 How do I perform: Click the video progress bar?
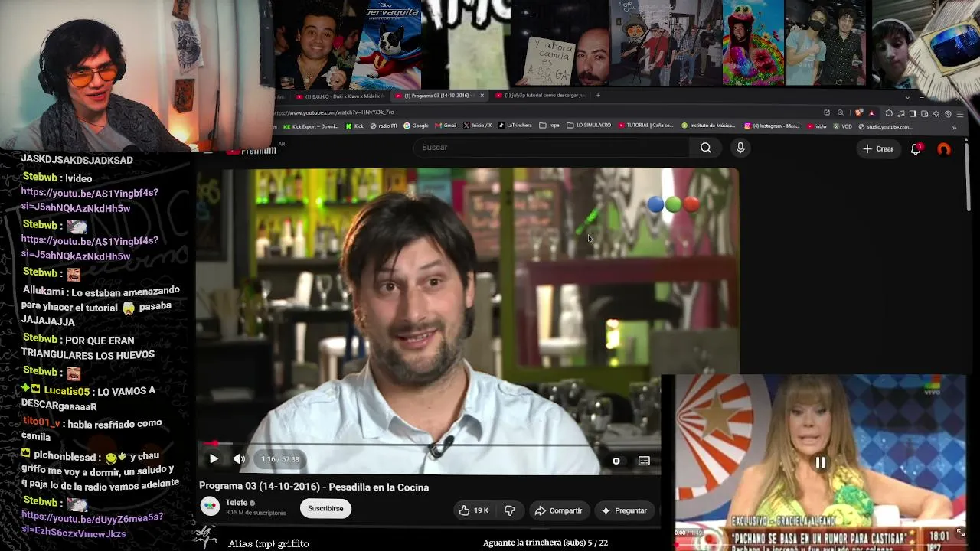[x=431, y=443]
